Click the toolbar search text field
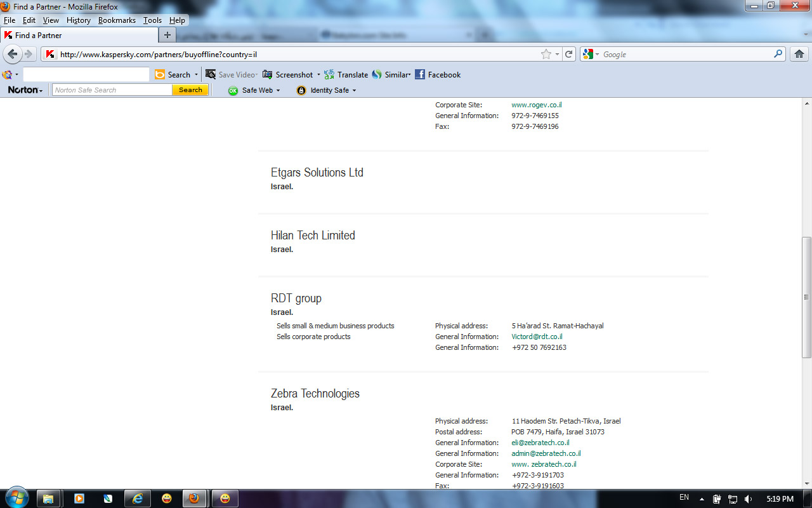The width and height of the screenshot is (812, 508). click(x=86, y=74)
